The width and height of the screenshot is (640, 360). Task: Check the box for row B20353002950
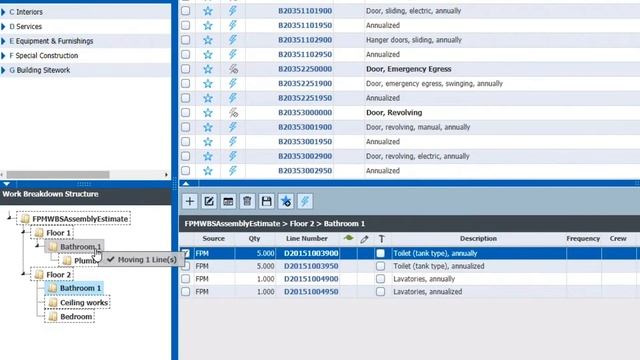(x=185, y=170)
